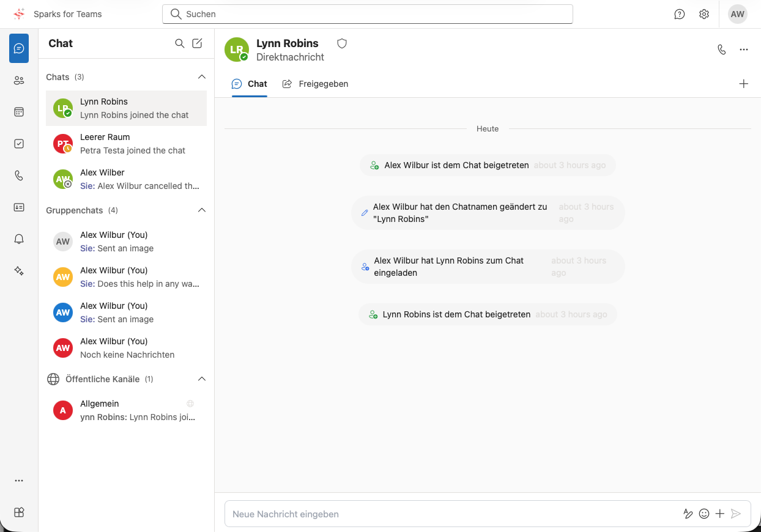Open the Leerer Raum chat

point(125,144)
